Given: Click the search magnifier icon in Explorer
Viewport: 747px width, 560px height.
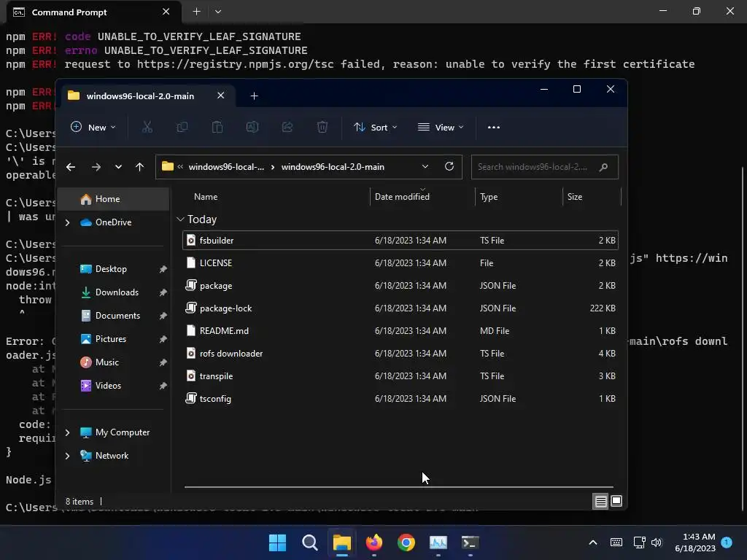Looking at the screenshot, I should point(603,167).
